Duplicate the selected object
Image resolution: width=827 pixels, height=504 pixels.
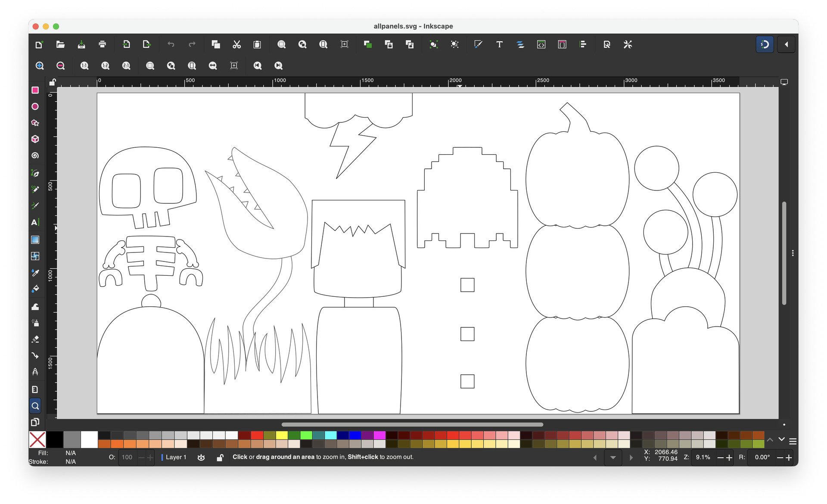pyautogui.click(x=367, y=44)
